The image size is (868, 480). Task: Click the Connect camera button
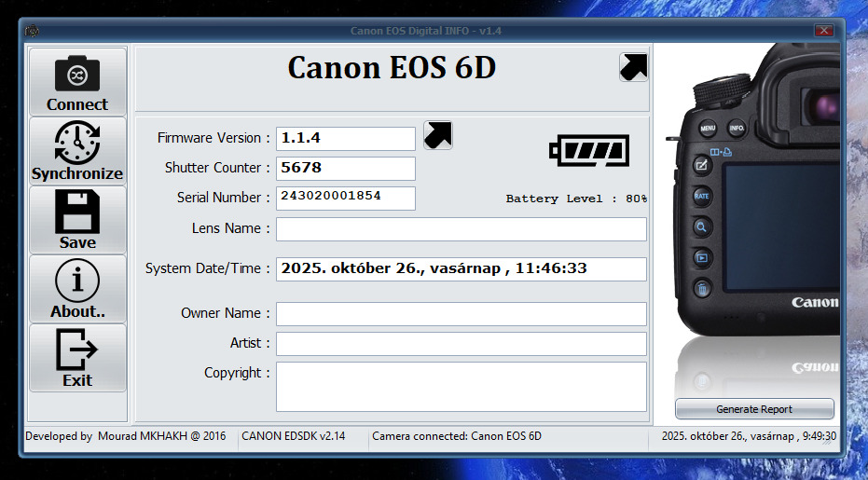[77, 82]
